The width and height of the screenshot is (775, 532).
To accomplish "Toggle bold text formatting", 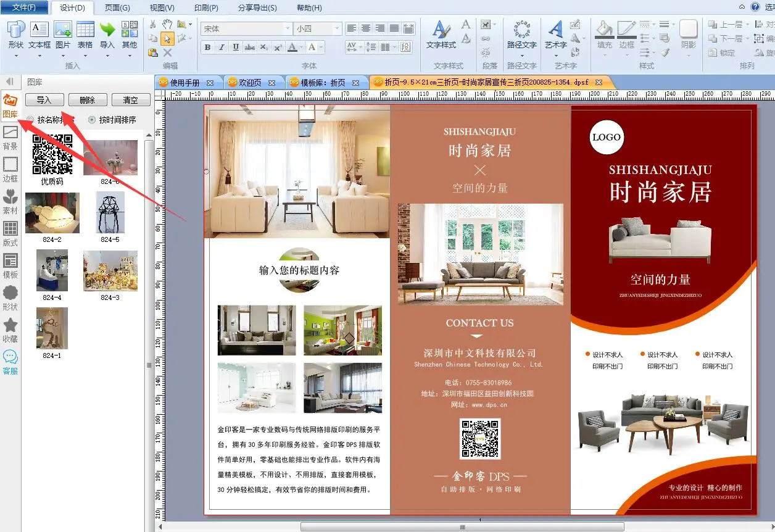I will pyautogui.click(x=207, y=48).
